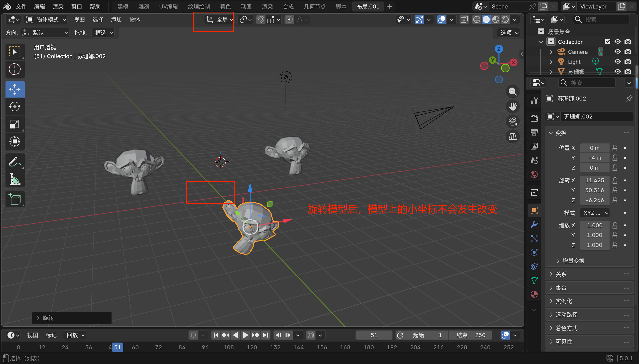Click frame 120 on the timeline
Viewport: 639px width, 364px height.
point(252,347)
